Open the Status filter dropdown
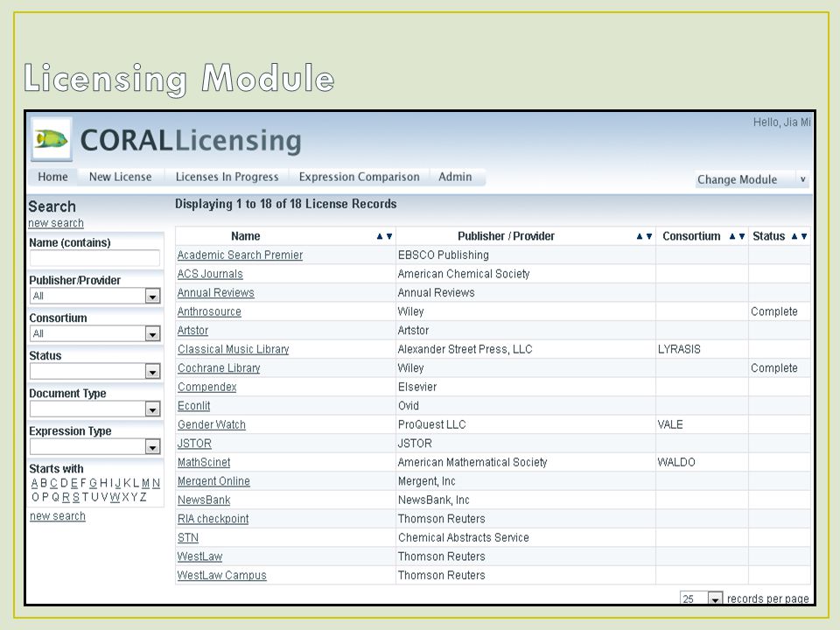The height and width of the screenshot is (630, 840). pos(95,371)
